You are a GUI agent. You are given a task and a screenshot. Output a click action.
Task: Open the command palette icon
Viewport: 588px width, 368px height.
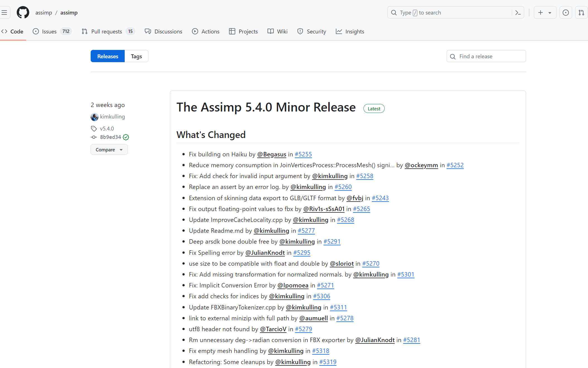[x=518, y=13]
